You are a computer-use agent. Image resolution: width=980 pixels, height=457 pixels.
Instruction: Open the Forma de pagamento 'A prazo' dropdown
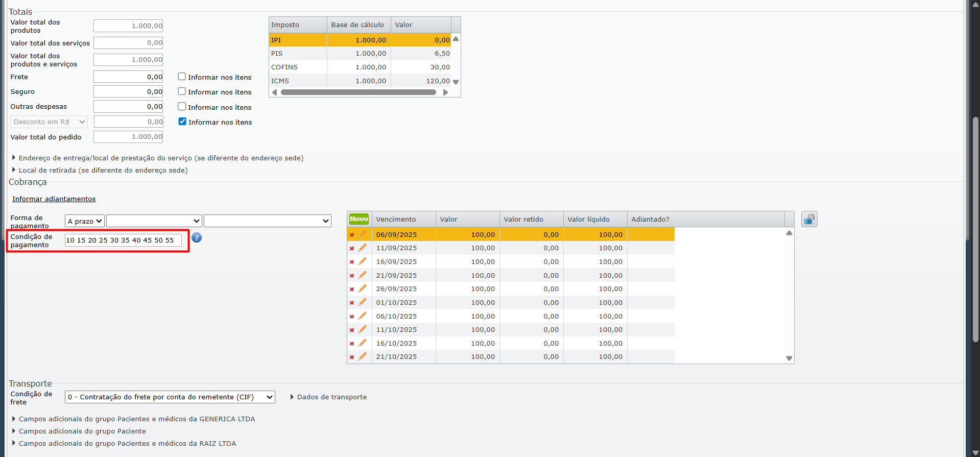pyautogui.click(x=85, y=221)
